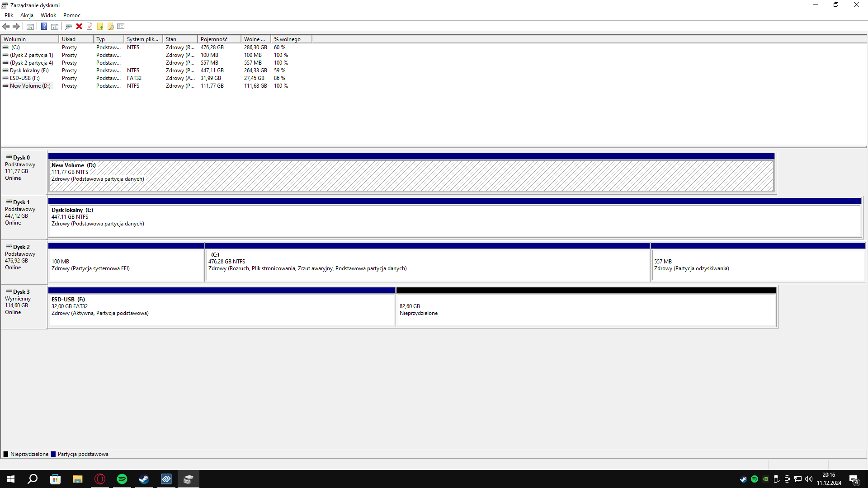Open Microsoft Store from the taskbar
The image size is (868, 488).
(x=55, y=479)
